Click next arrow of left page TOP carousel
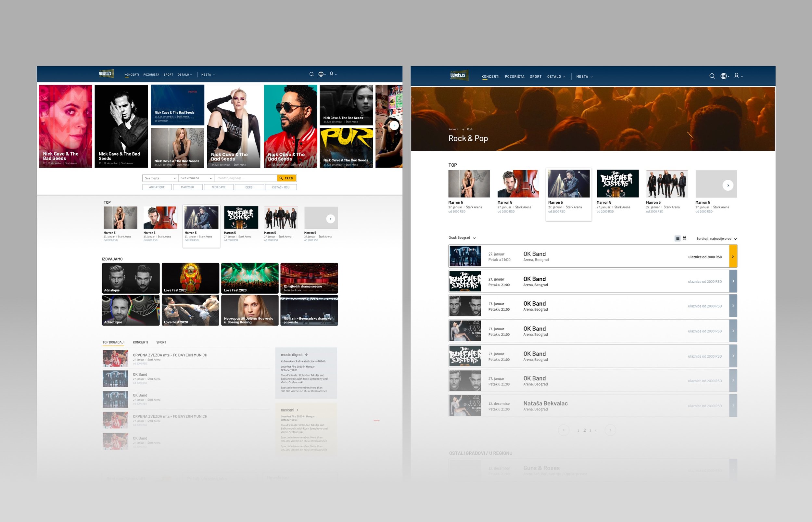812x522 pixels. pos(331,219)
